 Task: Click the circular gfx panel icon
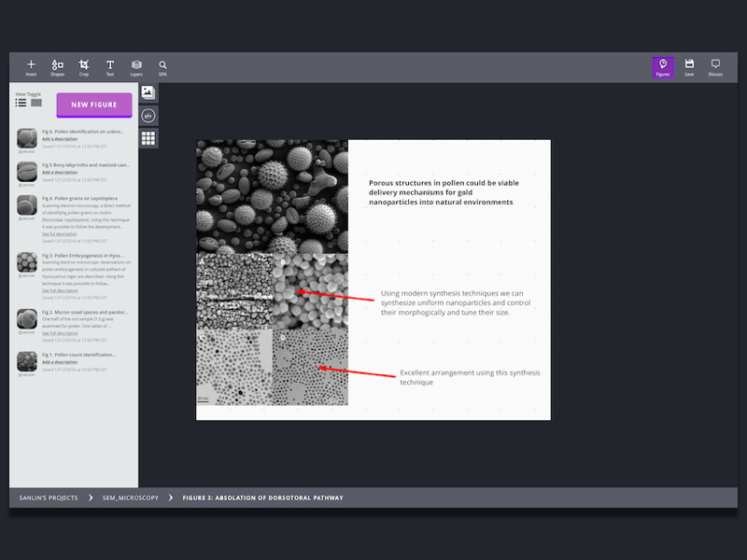148,116
